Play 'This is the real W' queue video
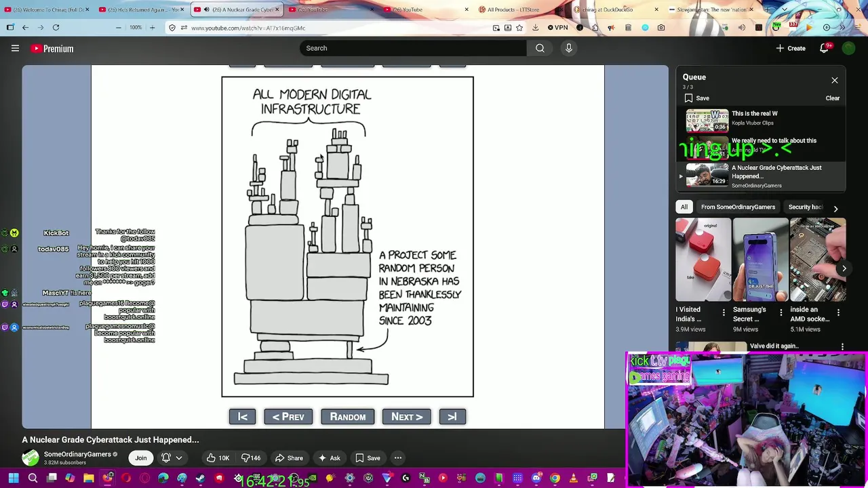The image size is (868, 488). click(761, 120)
